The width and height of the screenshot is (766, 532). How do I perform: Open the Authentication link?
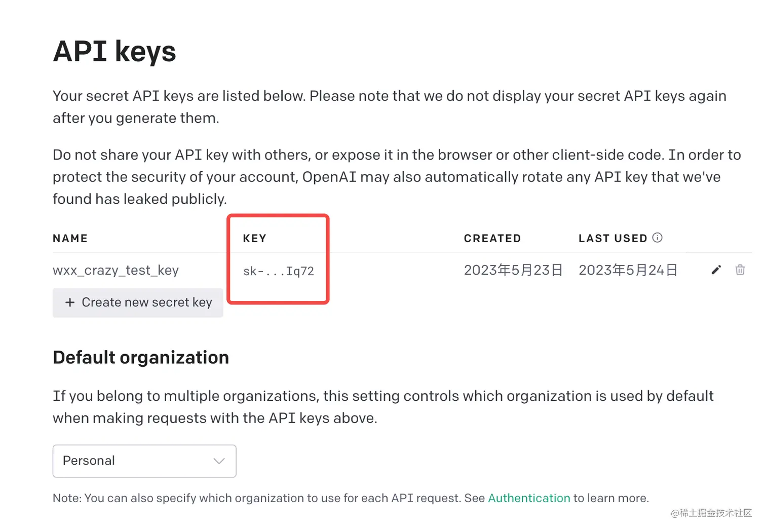click(x=529, y=498)
